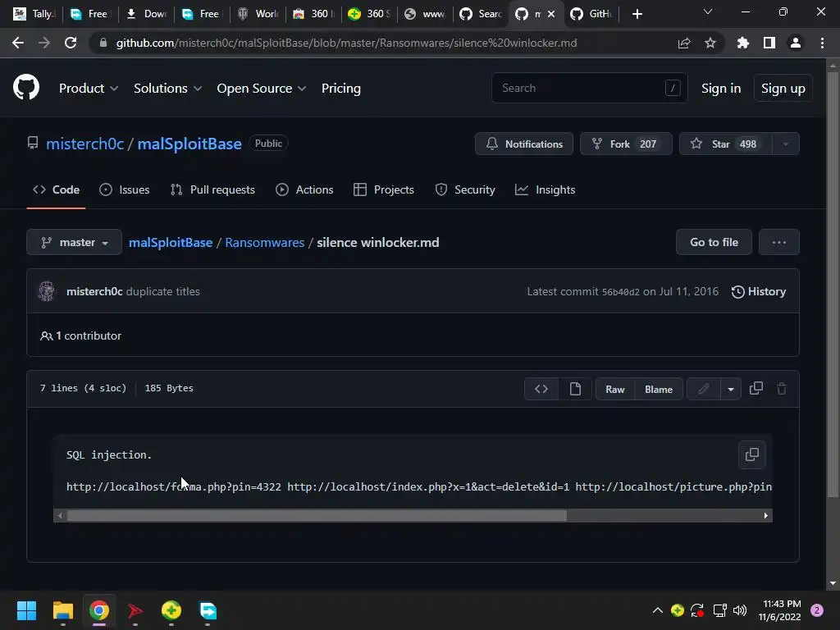
Task: Switch to the Projects tab
Action: pos(384,189)
